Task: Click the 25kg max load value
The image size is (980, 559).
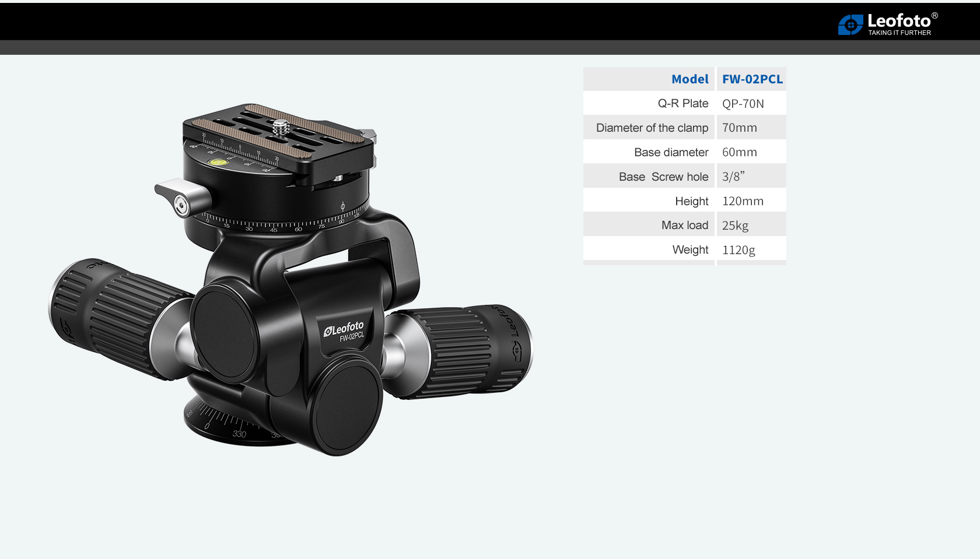Action: [x=735, y=226]
